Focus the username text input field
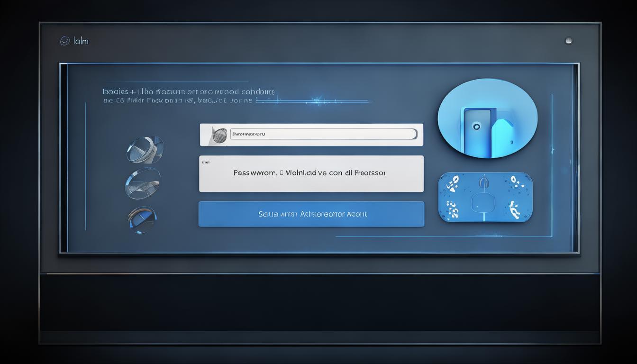This screenshot has height=364, width=637. coord(323,135)
